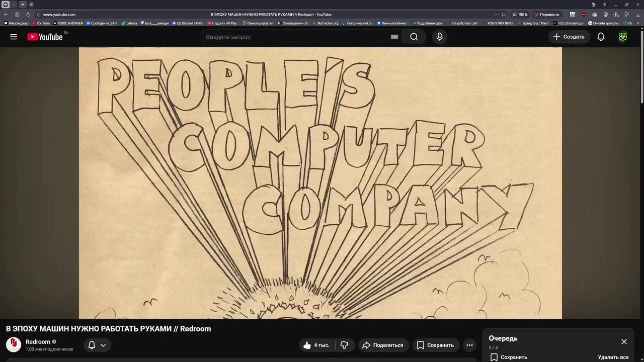
Task: Open the Личный кабинет bookmark
Action: click(x=392, y=23)
